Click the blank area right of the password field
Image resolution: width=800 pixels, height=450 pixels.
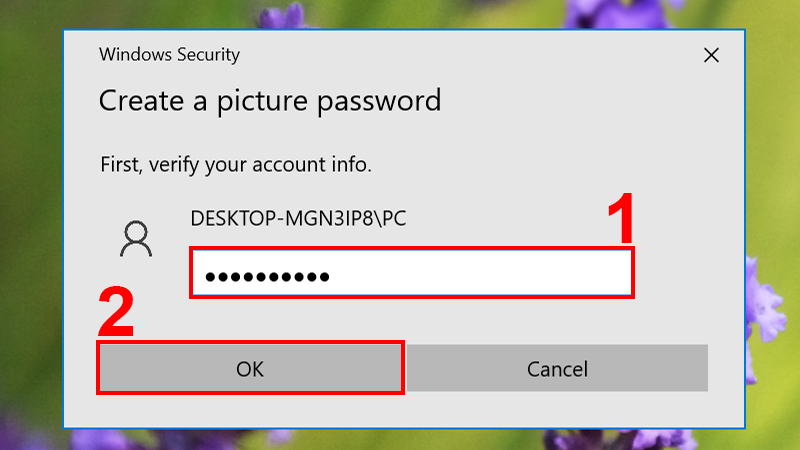pyautogui.click(x=689, y=273)
